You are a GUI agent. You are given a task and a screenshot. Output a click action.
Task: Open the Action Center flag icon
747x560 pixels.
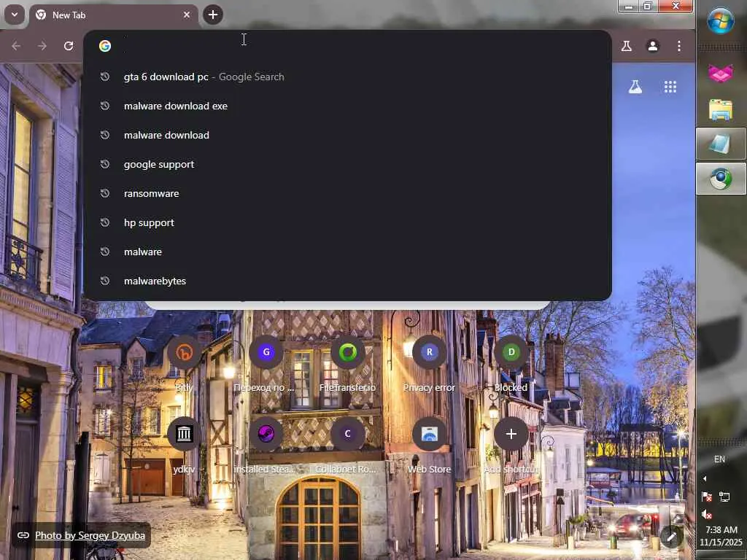click(x=707, y=497)
